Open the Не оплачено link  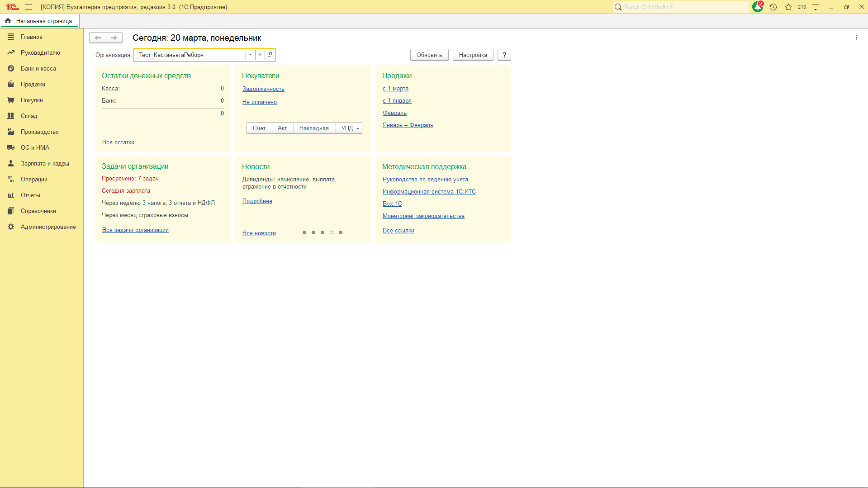(x=260, y=102)
